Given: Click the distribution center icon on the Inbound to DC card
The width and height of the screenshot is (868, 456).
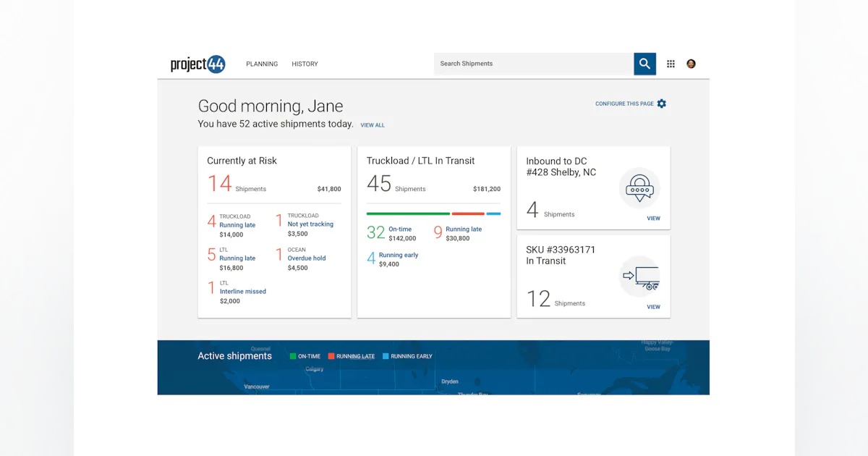Looking at the screenshot, I should tap(639, 187).
